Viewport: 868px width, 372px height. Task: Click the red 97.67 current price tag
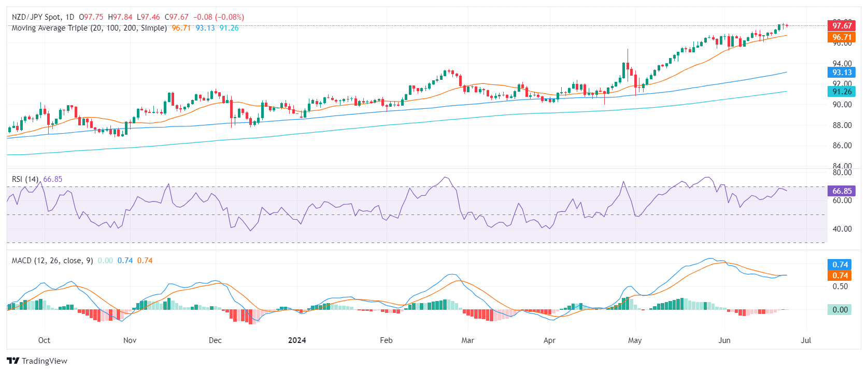coord(841,26)
